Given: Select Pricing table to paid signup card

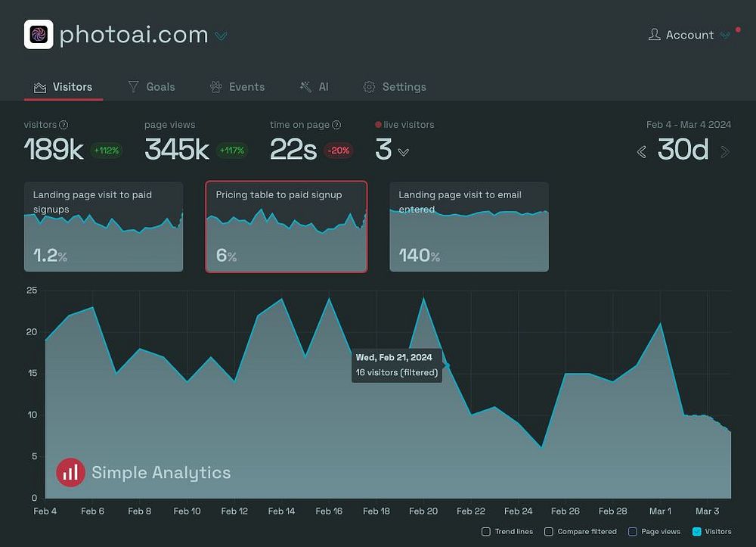Looking at the screenshot, I should click(x=287, y=227).
